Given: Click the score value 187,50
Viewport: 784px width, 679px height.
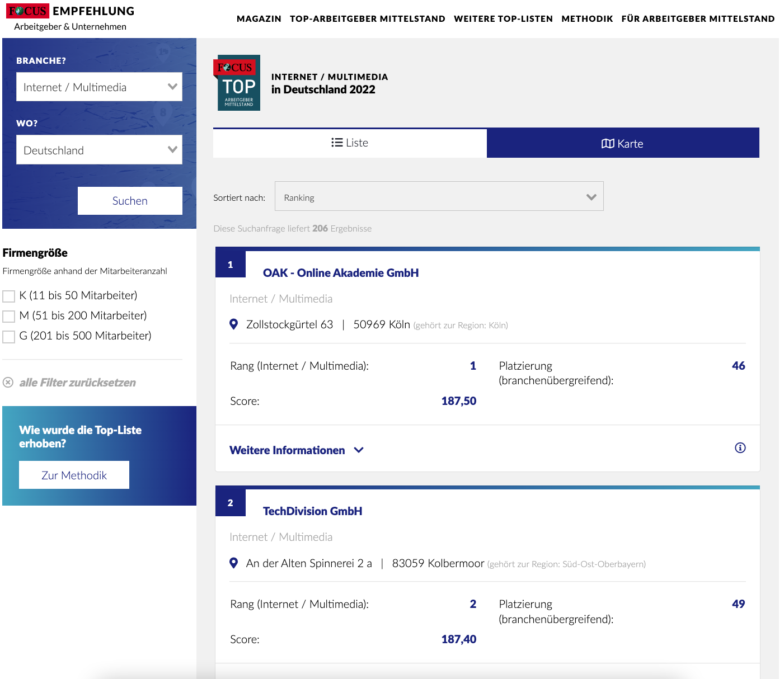Looking at the screenshot, I should [459, 401].
